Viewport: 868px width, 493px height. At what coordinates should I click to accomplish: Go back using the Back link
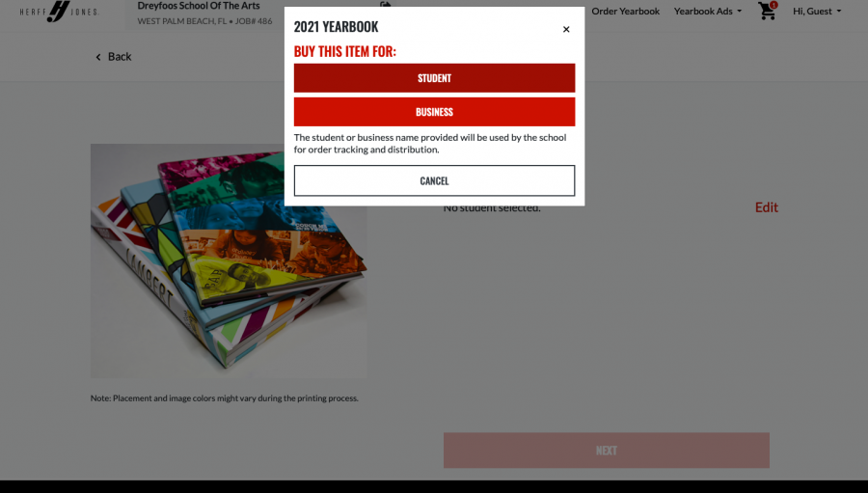point(119,57)
